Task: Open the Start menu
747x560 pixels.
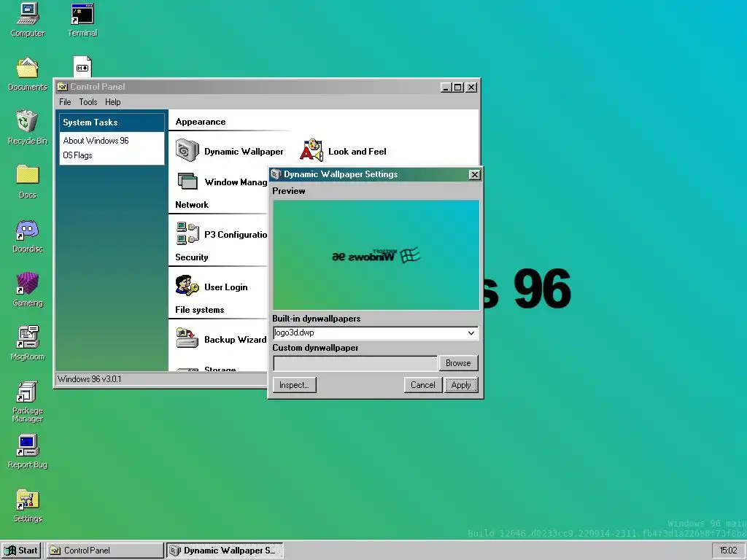Action: coord(21,551)
